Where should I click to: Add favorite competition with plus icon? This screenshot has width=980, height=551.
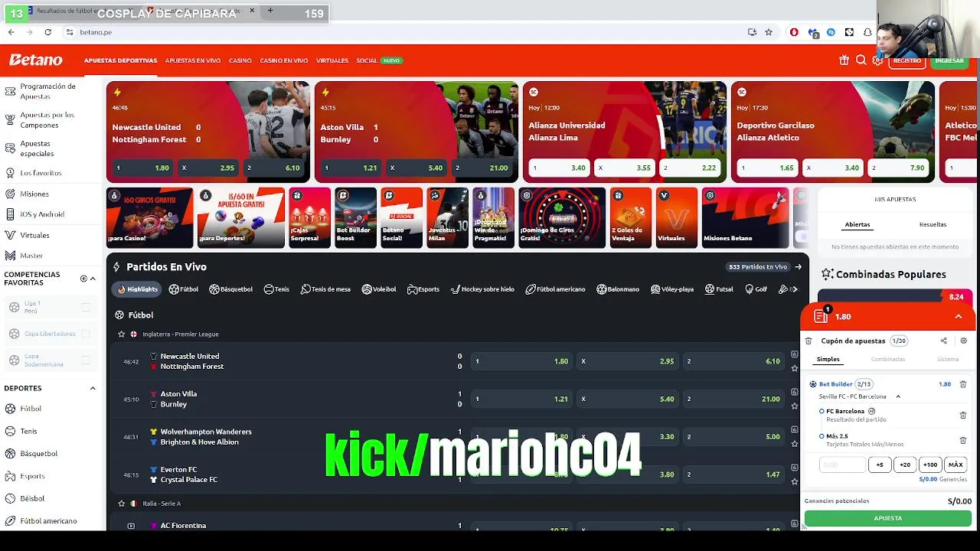point(83,279)
